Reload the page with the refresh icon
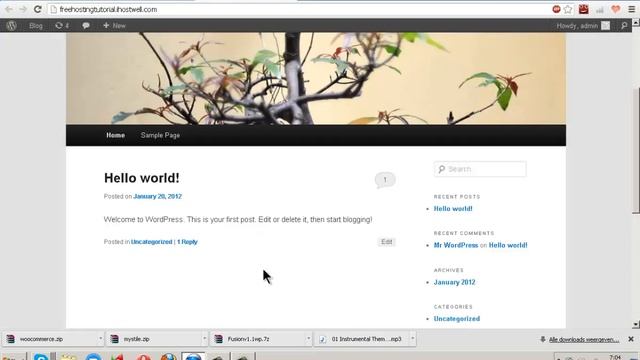Image resolution: width=640 pixels, height=360 pixels. tap(38, 9)
